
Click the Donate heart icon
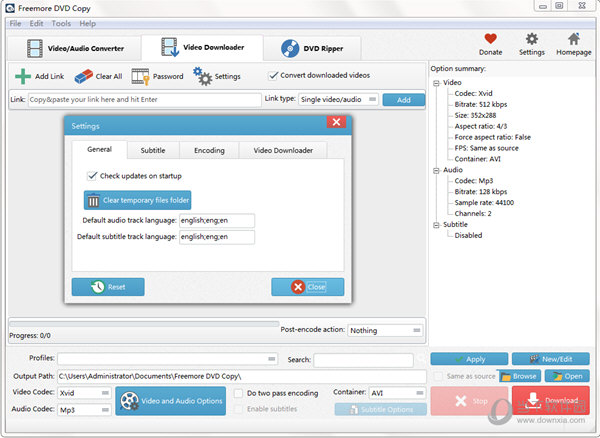(x=490, y=39)
